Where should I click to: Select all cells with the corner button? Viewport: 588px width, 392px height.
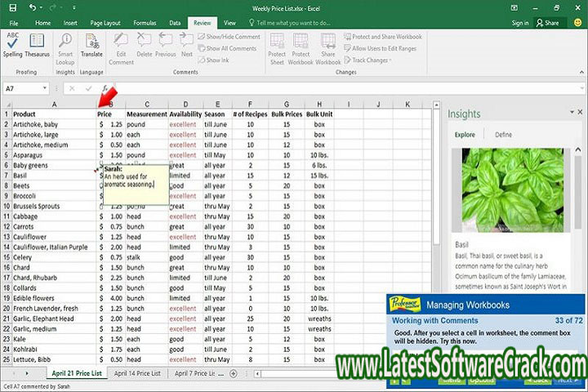[7, 105]
